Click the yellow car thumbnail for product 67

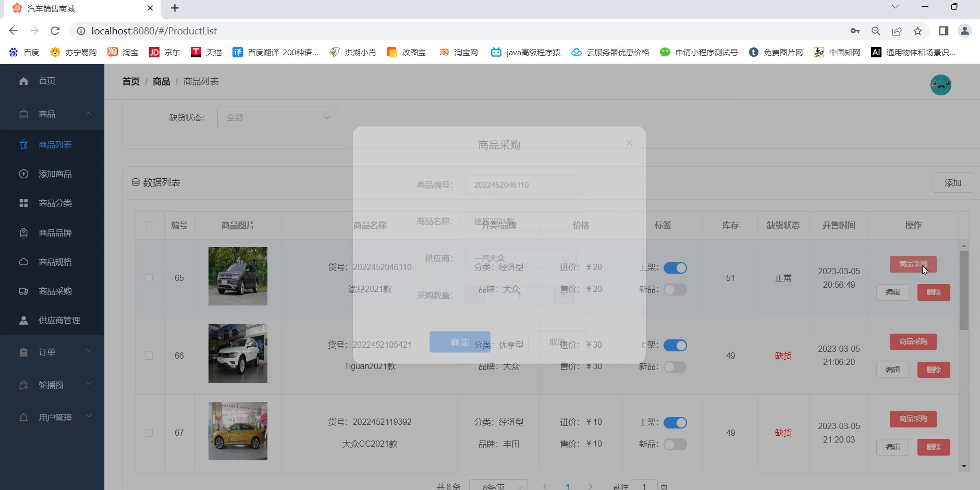[238, 431]
